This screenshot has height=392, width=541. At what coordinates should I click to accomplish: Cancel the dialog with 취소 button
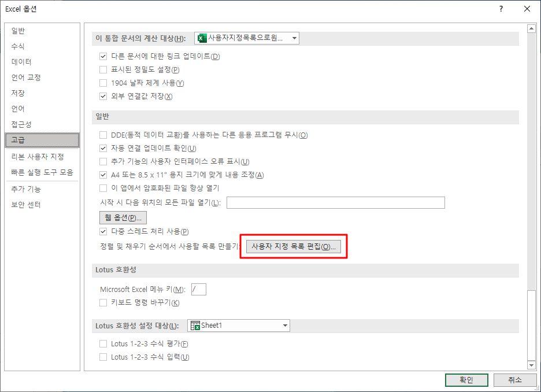pos(515,380)
